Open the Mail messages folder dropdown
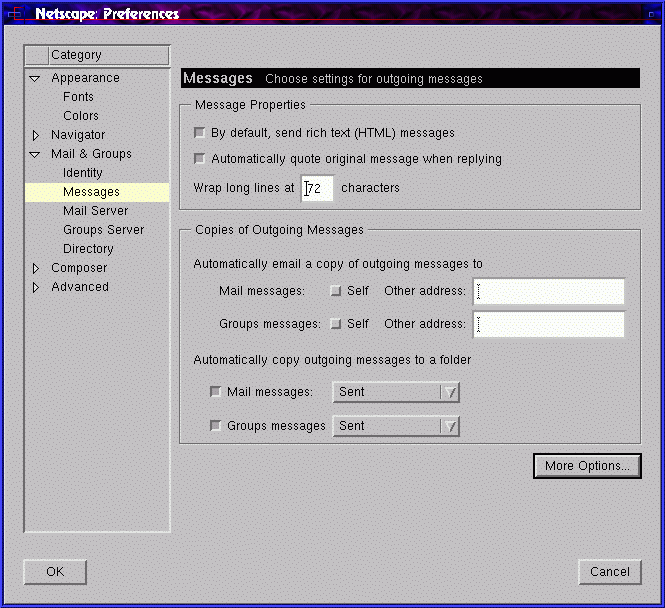The height and width of the screenshot is (608, 665). click(x=396, y=392)
